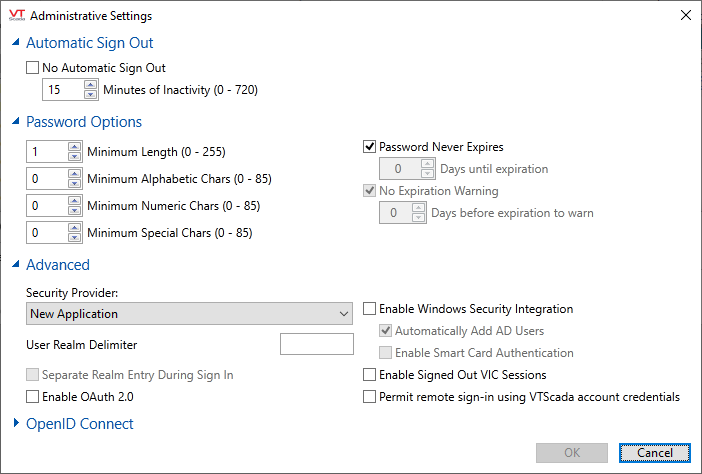
Task: Enable Windows Security Integration checkbox
Action: [x=369, y=309]
